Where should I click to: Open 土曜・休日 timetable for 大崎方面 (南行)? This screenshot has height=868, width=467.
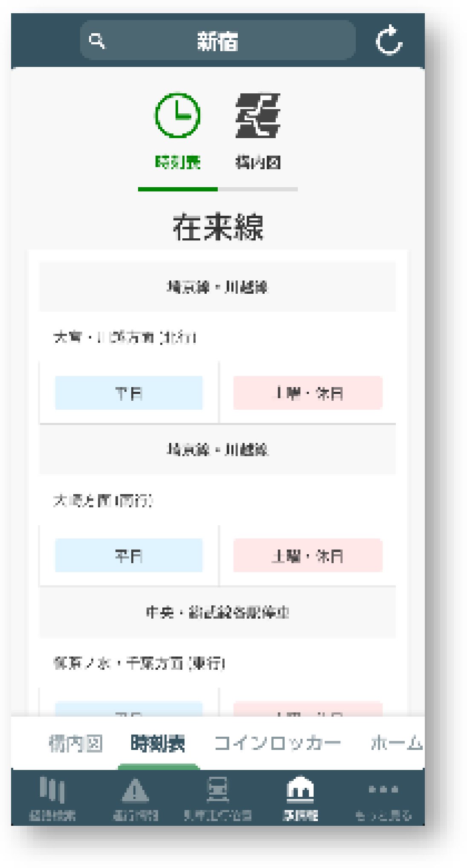pos(308,556)
